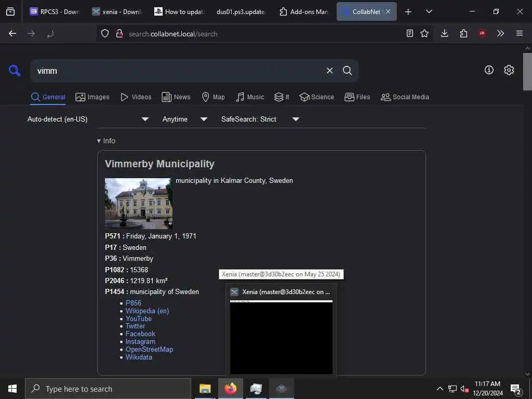Image resolution: width=532 pixels, height=399 pixels.
Task: Open the Auto-detect (en-US) language dropdown
Action: tap(88, 119)
